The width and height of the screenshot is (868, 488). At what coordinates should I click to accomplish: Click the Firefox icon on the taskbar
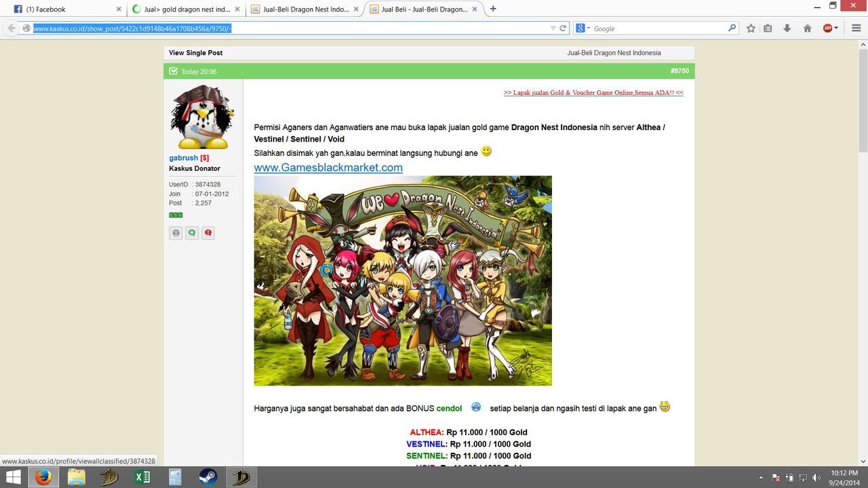click(x=43, y=477)
